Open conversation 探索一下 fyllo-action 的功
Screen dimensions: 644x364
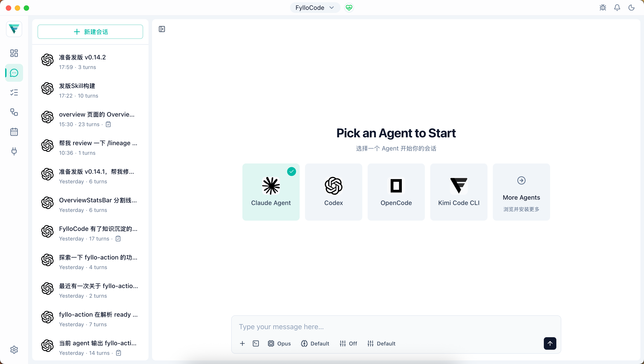point(90,262)
